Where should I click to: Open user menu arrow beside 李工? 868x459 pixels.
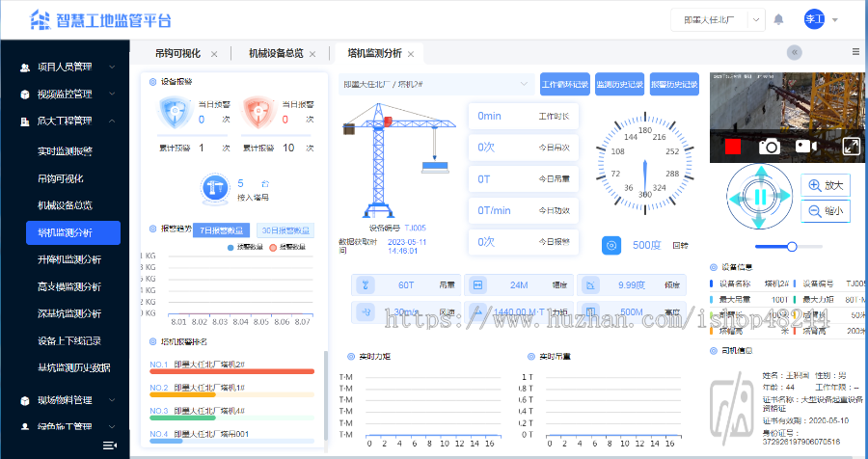[835, 20]
